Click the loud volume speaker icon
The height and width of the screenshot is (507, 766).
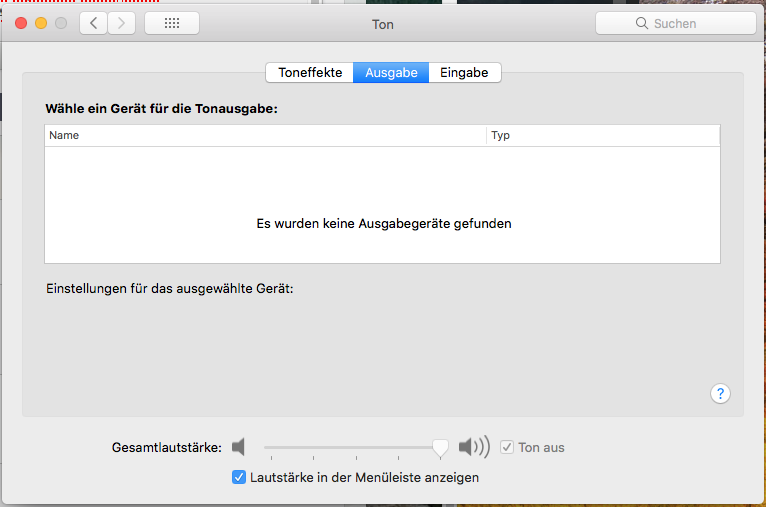coord(474,447)
